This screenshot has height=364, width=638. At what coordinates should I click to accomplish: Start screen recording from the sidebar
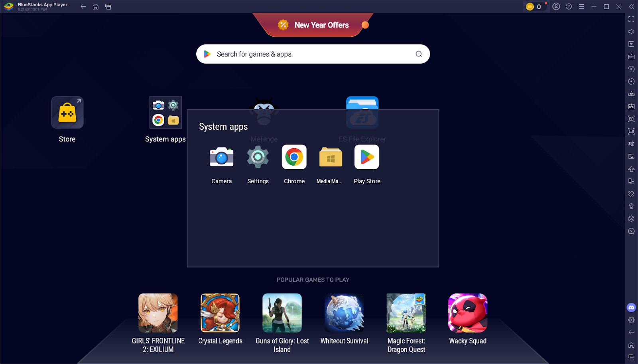631,131
